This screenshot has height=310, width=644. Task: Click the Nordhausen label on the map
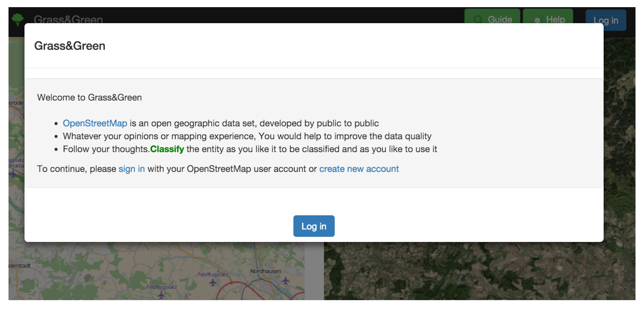click(266, 271)
